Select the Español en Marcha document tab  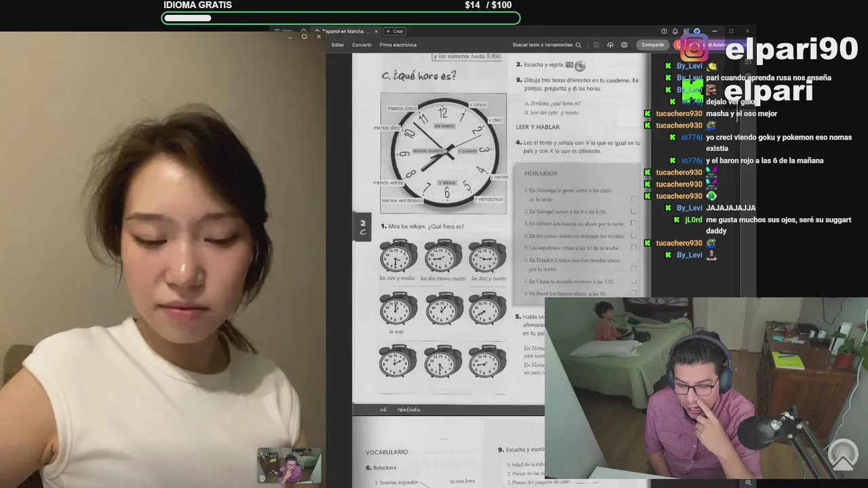(344, 31)
